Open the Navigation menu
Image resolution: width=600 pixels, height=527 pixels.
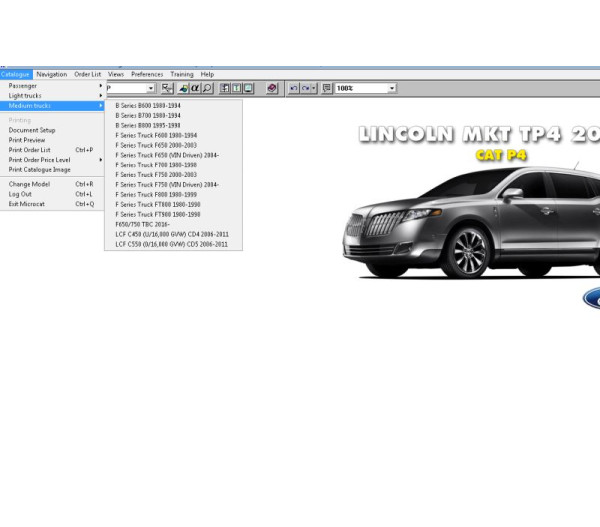(52, 74)
